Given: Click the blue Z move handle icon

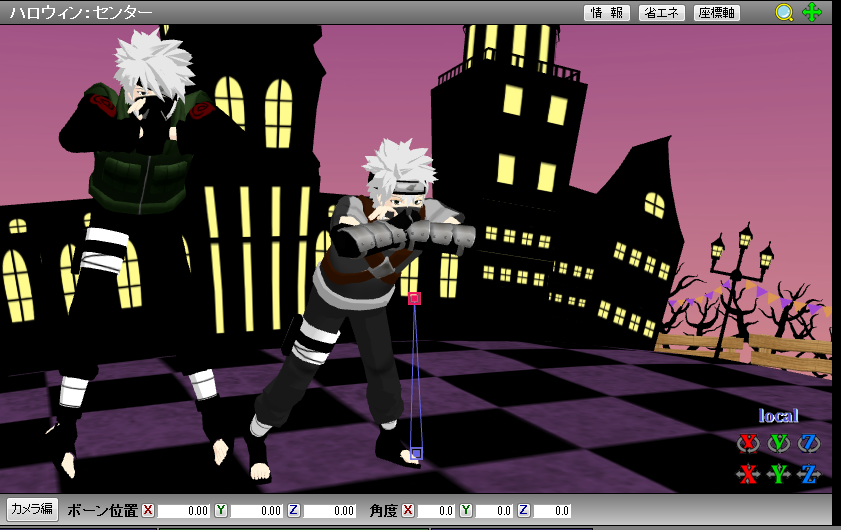Looking at the screenshot, I should [x=809, y=474].
